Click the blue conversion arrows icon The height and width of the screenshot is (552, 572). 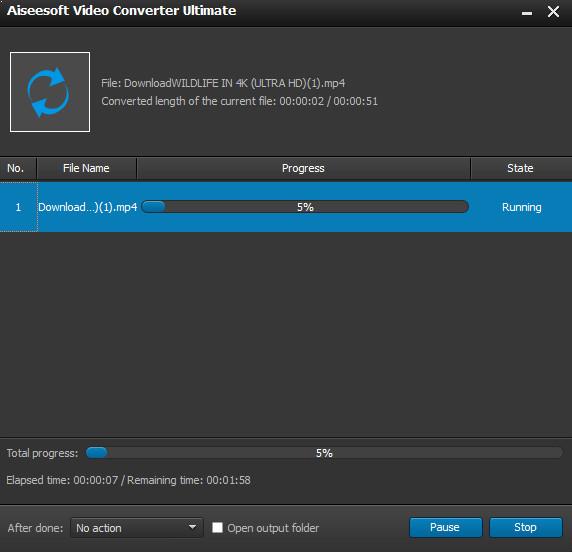pos(50,92)
